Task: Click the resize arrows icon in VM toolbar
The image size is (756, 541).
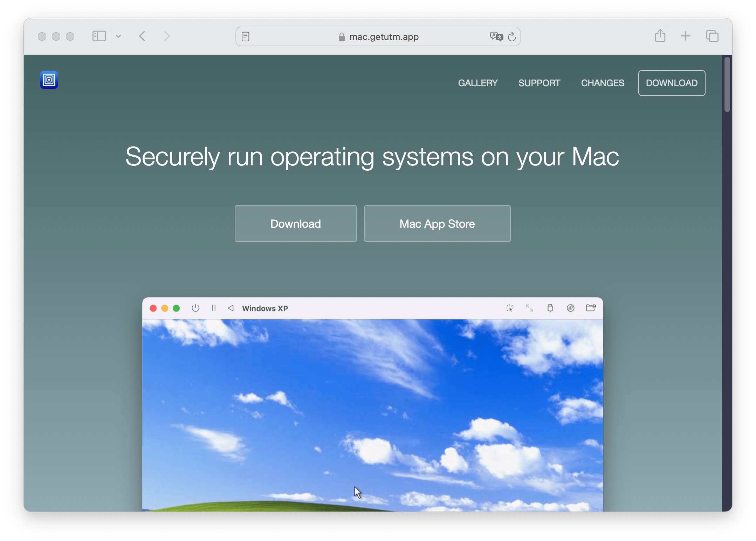Action: pyautogui.click(x=529, y=308)
